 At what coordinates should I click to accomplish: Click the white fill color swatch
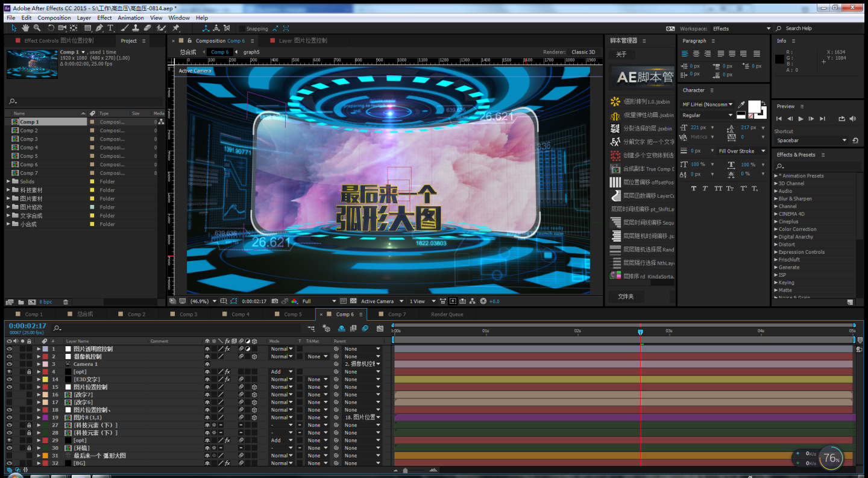(x=754, y=107)
